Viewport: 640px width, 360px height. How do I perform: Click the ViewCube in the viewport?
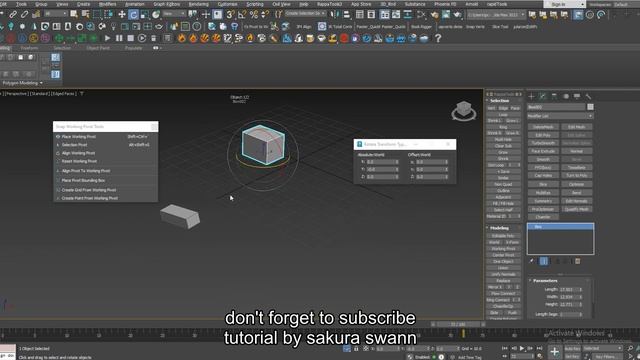464,110
